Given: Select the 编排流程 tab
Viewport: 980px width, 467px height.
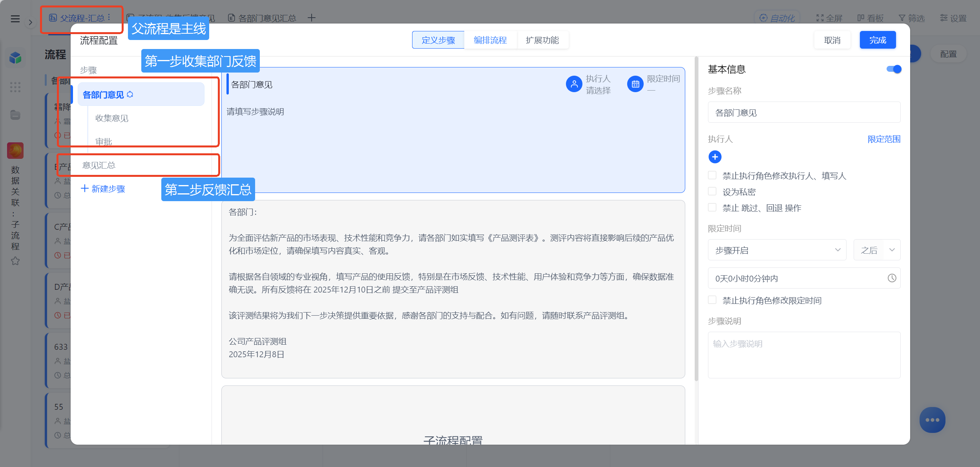Looking at the screenshot, I should point(490,40).
